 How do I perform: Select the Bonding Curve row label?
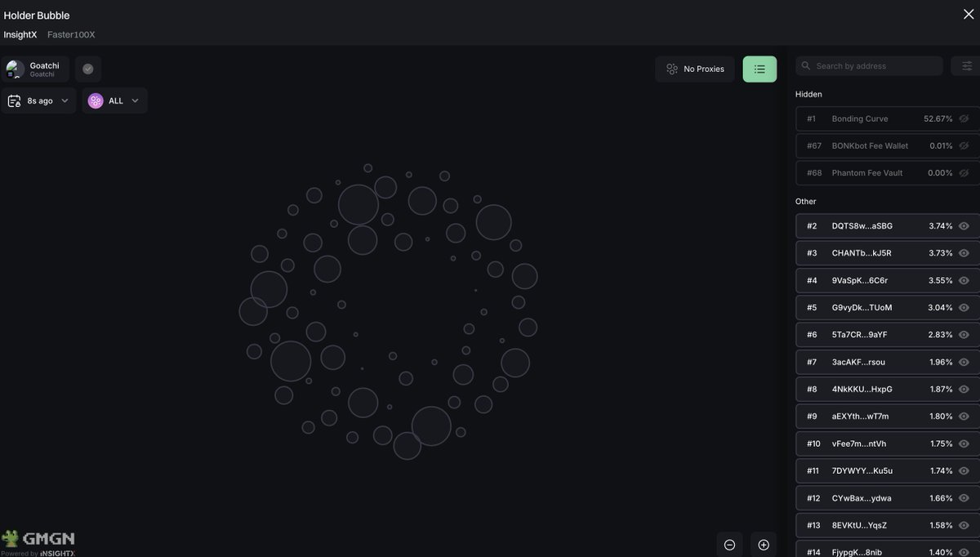coord(859,118)
